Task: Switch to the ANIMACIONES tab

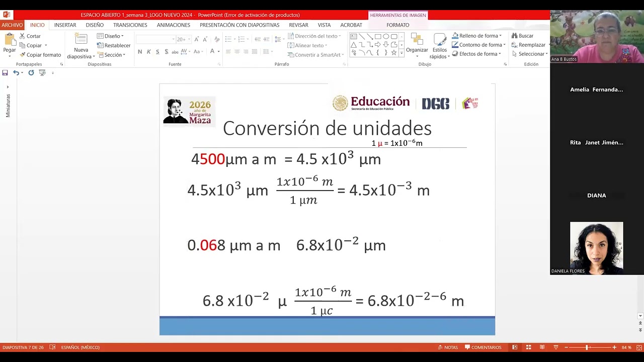Action: 174,25
